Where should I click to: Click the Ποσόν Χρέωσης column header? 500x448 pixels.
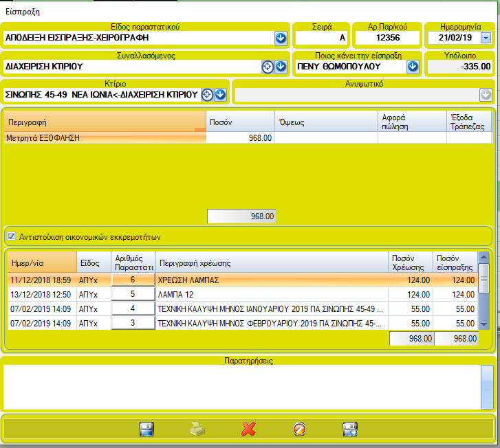(x=410, y=262)
